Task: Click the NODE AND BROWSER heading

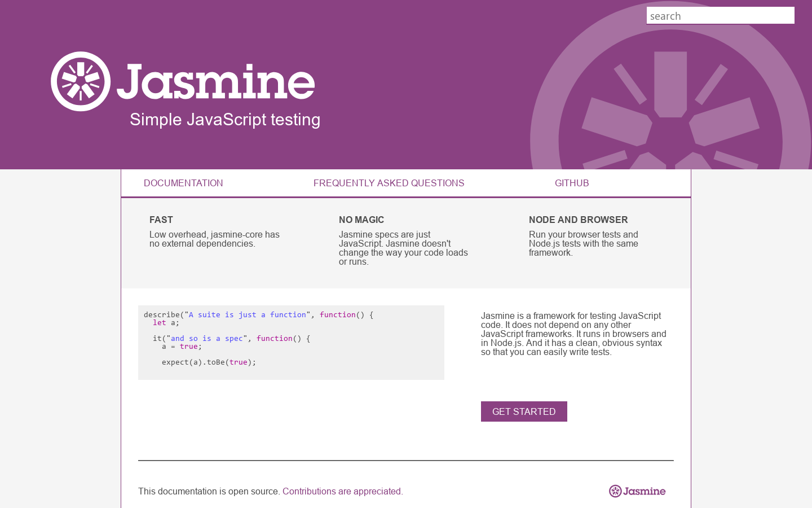Action: point(578,220)
